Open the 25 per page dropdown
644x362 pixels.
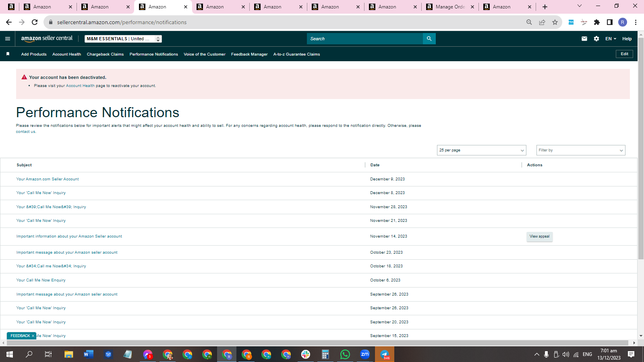(x=482, y=150)
